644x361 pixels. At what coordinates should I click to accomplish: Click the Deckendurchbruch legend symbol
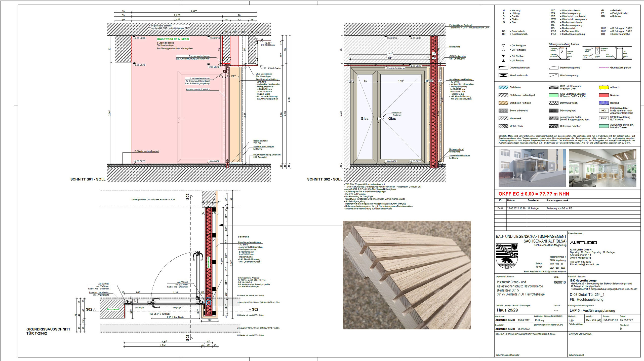click(503, 68)
